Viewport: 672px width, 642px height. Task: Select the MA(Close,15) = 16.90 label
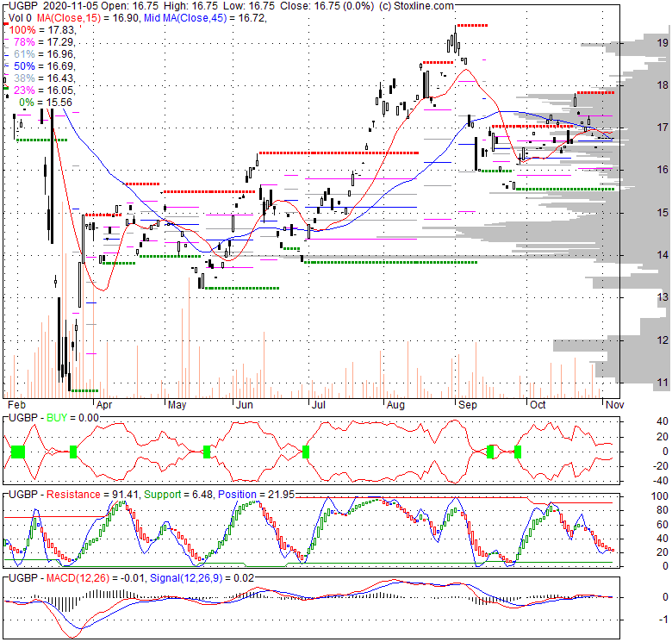coord(86,18)
